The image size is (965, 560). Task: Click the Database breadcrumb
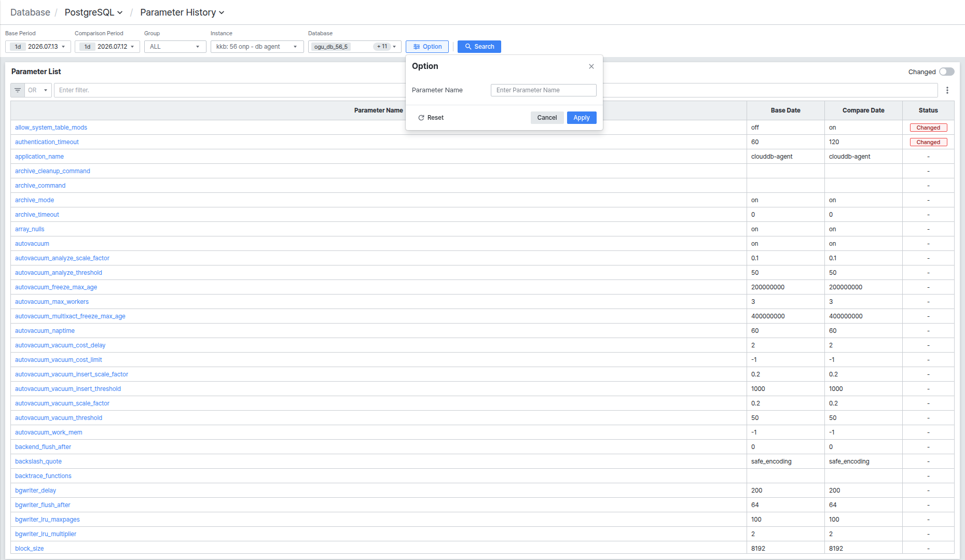tap(30, 12)
